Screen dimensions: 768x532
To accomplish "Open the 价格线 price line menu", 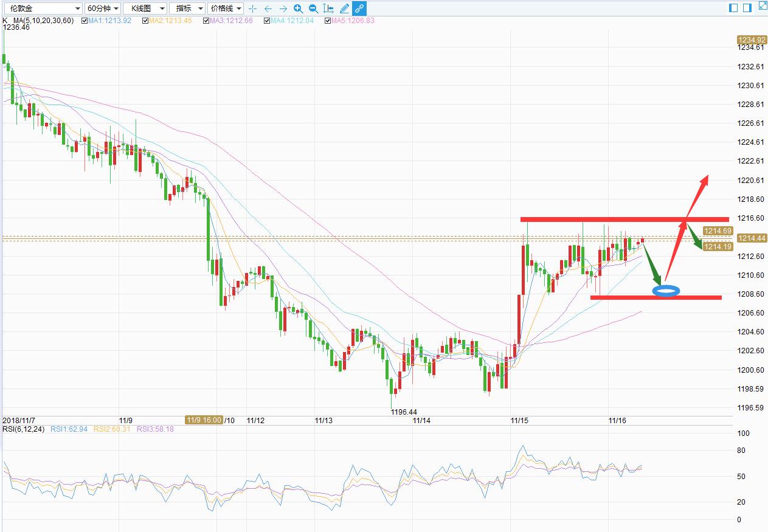I will pos(226,9).
